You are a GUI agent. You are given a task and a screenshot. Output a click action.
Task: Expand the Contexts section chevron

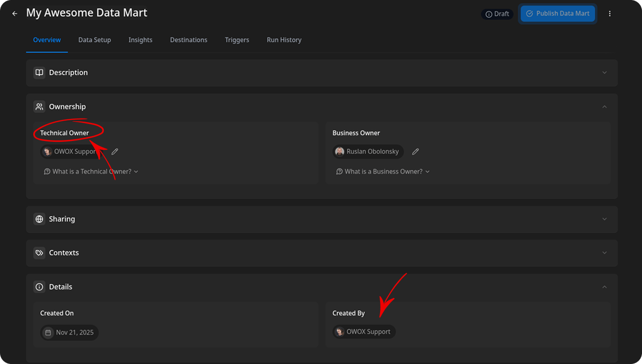[x=605, y=253]
